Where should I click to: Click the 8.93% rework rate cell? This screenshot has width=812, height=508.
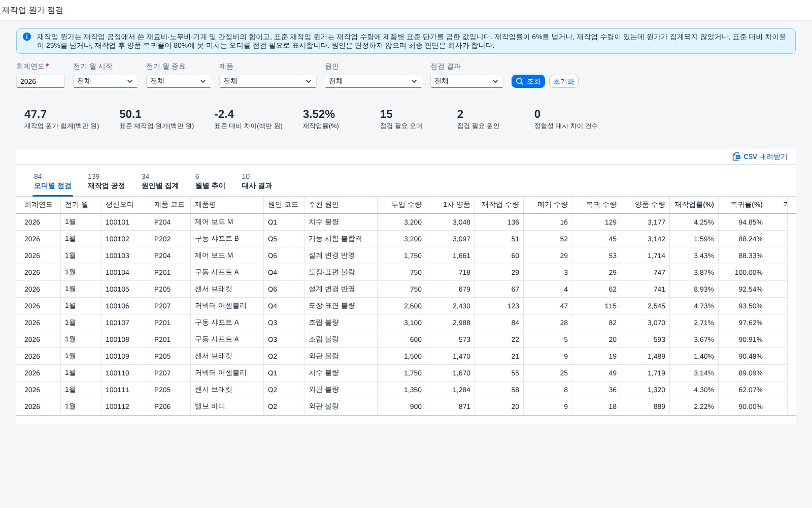[x=694, y=289]
